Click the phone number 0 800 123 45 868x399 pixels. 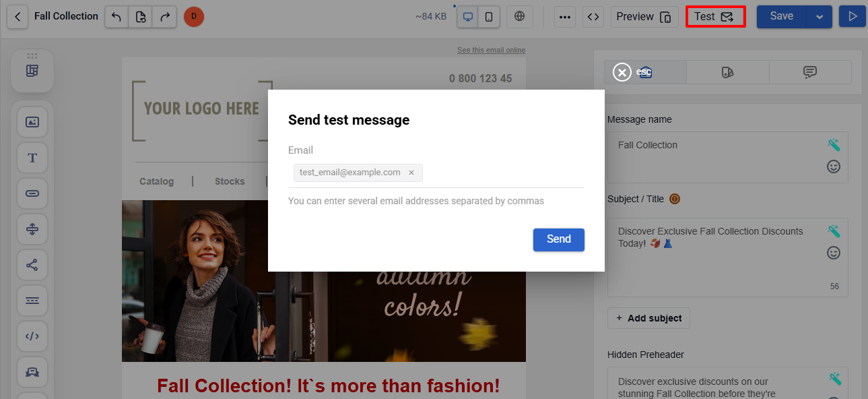[481, 79]
